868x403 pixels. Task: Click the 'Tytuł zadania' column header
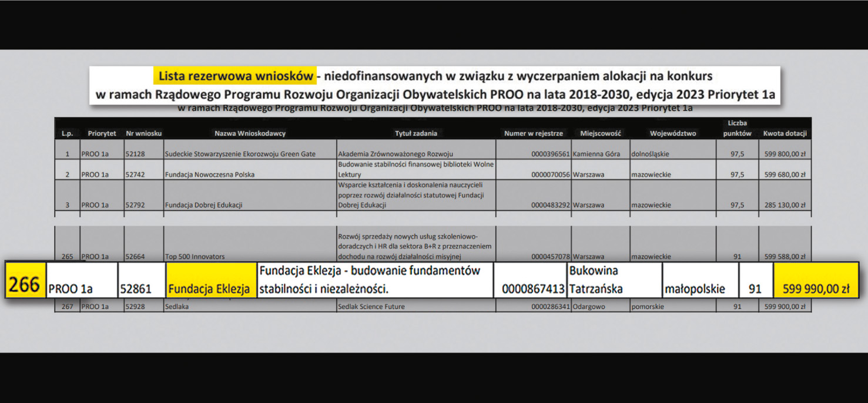(x=416, y=133)
